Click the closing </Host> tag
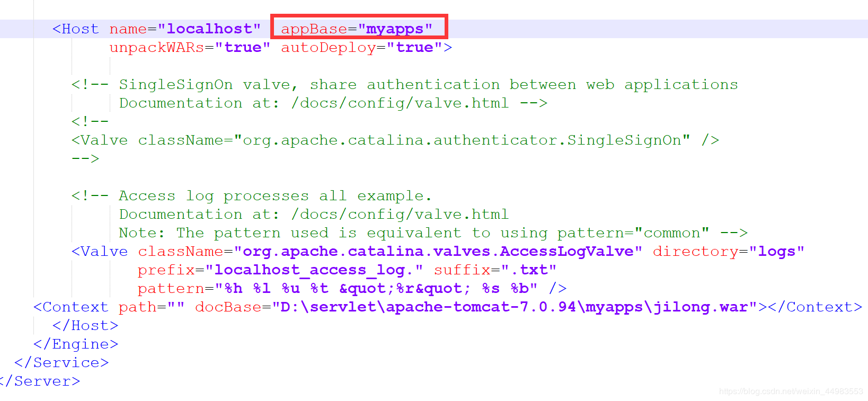Screen dimensions: 868x401 (x=85, y=326)
